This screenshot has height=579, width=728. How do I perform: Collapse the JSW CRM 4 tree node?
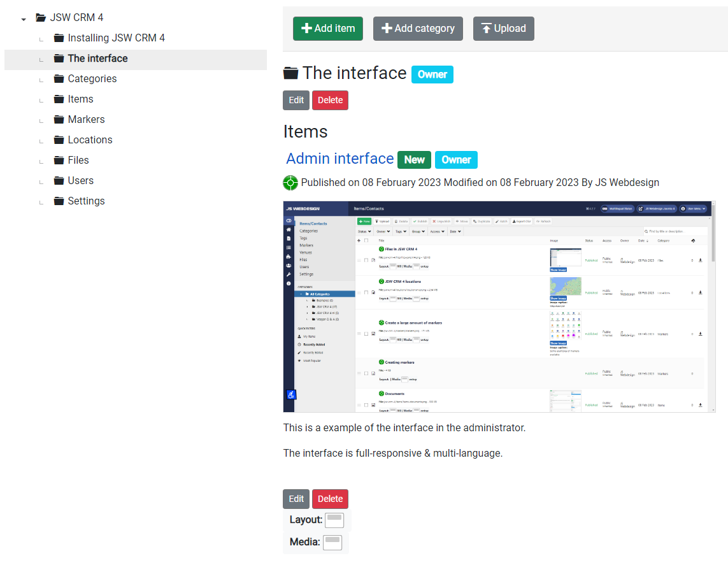point(24,18)
